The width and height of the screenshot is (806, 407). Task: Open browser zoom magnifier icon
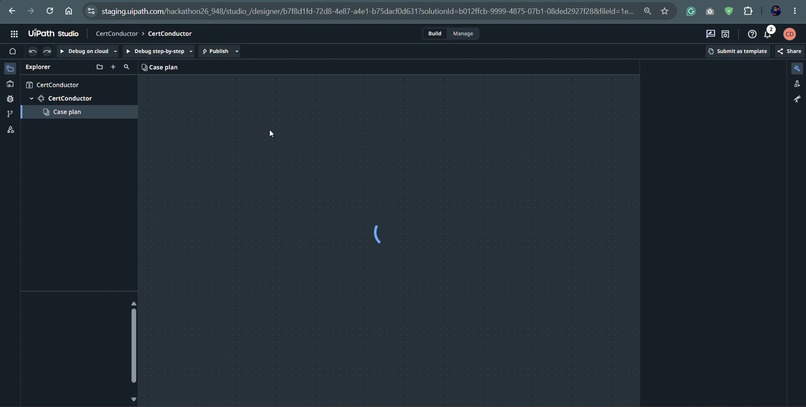pyautogui.click(x=648, y=11)
